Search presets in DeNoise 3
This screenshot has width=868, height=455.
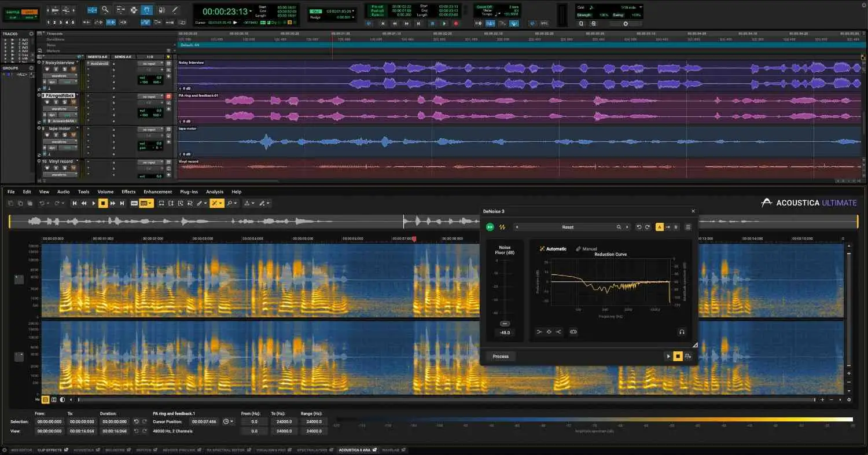coord(619,227)
